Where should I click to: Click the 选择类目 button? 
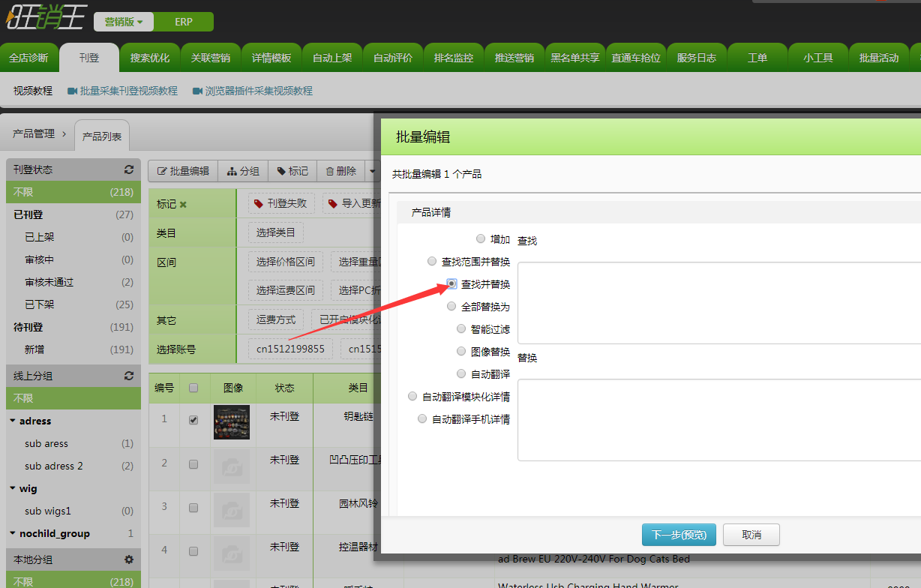pyautogui.click(x=276, y=232)
